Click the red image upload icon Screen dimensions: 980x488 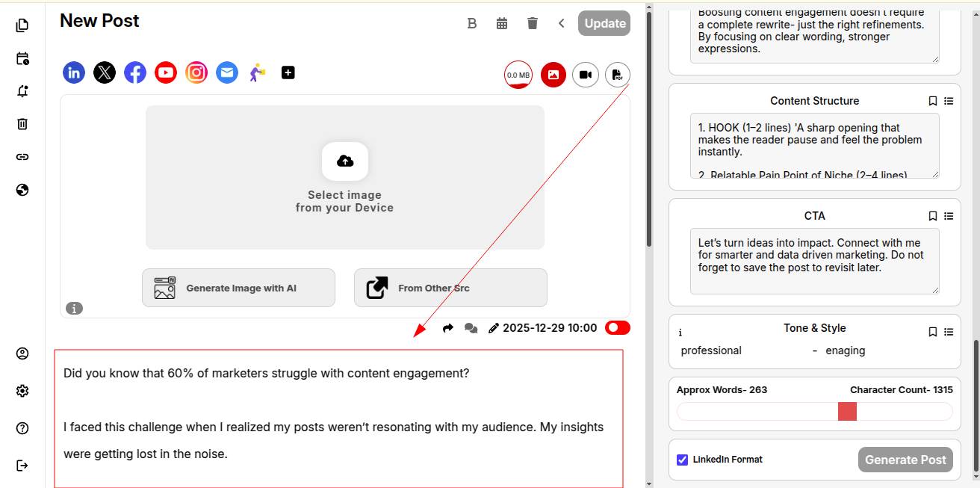pyautogui.click(x=553, y=75)
